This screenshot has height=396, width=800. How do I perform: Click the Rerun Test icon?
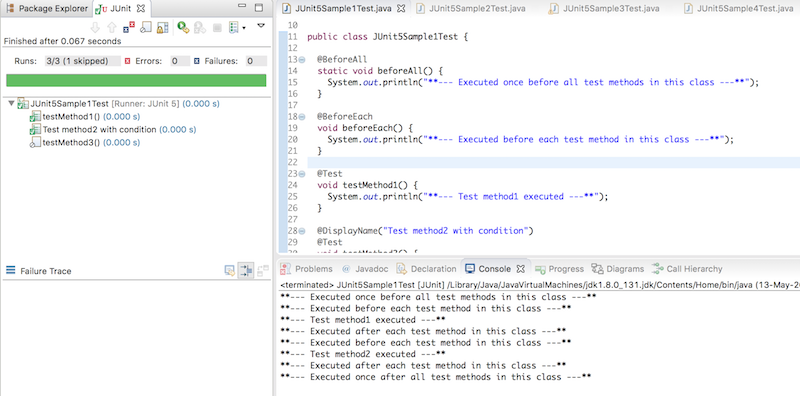(x=183, y=27)
